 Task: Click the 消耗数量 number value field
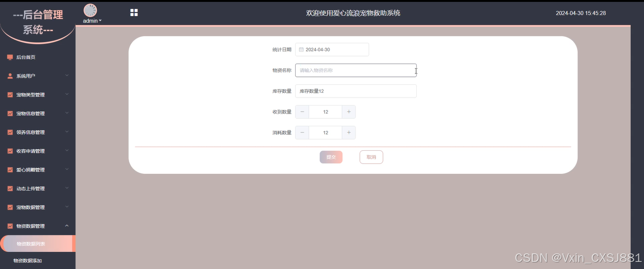[x=326, y=132]
